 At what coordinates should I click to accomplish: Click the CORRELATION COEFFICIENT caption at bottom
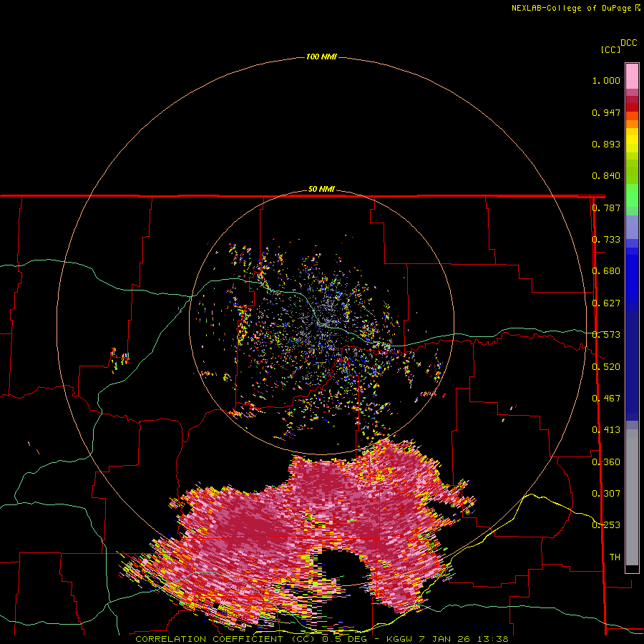321,639
